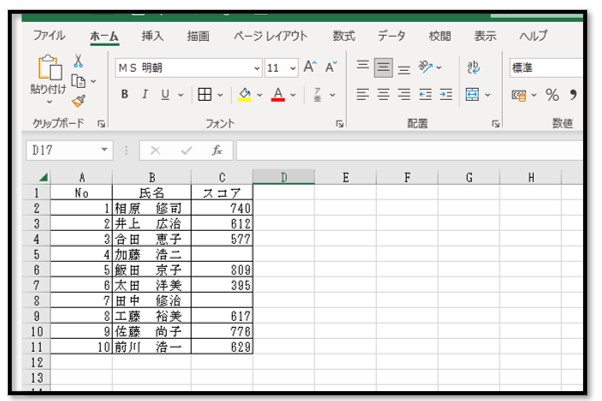This screenshot has width=602, height=401.
Task: Open the 配置 dialog launcher
Action: [x=496, y=124]
